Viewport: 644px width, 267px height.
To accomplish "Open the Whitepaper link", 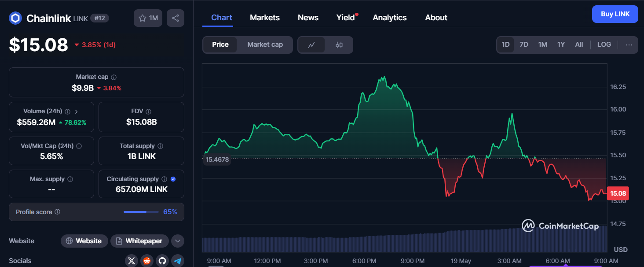I will pyautogui.click(x=139, y=241).
